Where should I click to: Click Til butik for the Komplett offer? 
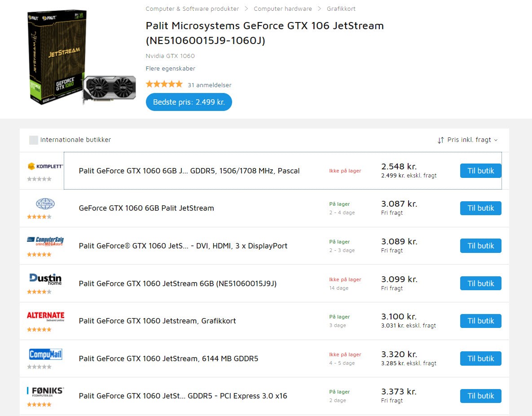(480, 171)
